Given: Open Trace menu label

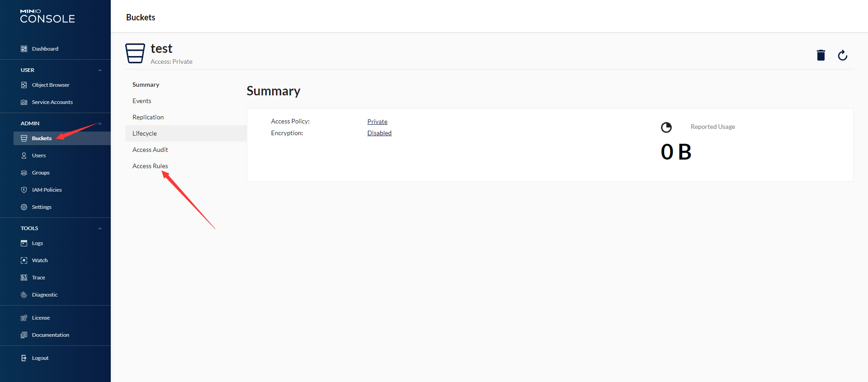Looking at the screenshot, I should point(38,278).
